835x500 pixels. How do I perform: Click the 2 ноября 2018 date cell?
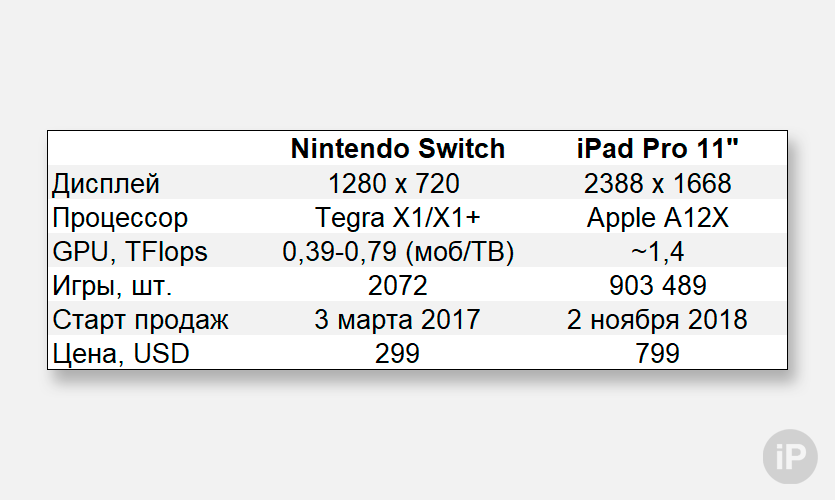tap(657, 320)
